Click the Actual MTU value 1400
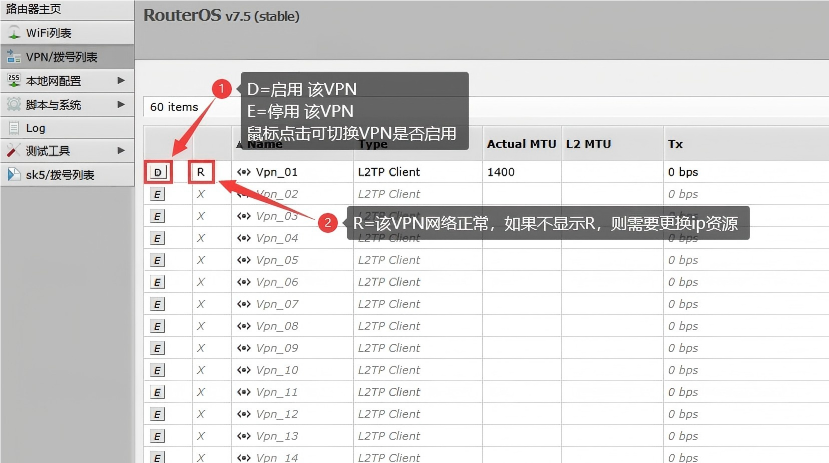Viewport: 829px width, 463px height. (x=501, y=172)
